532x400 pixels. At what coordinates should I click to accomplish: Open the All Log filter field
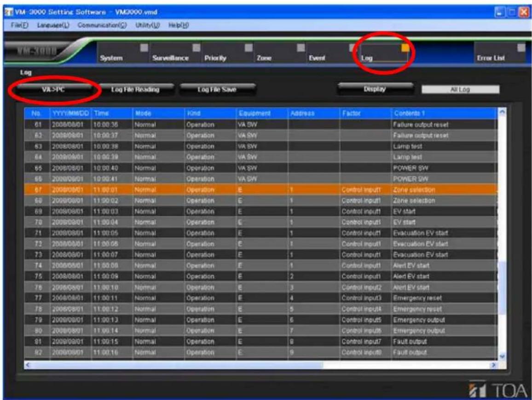pyautogui.click(x=460, y=90)
